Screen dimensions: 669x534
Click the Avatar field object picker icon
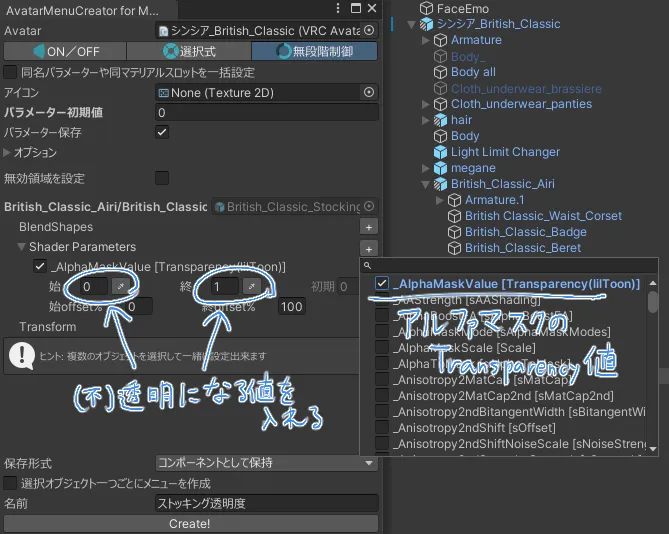pyautogui.click(x=369, y=30)
